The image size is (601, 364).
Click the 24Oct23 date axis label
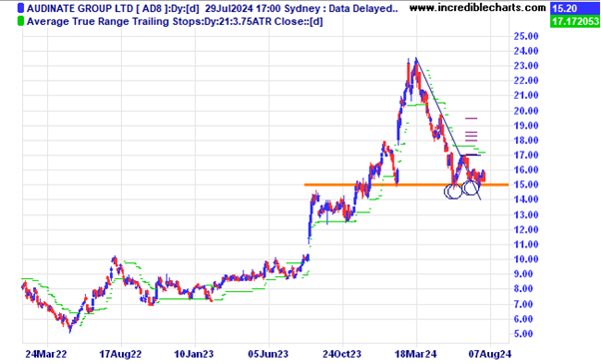341,354
